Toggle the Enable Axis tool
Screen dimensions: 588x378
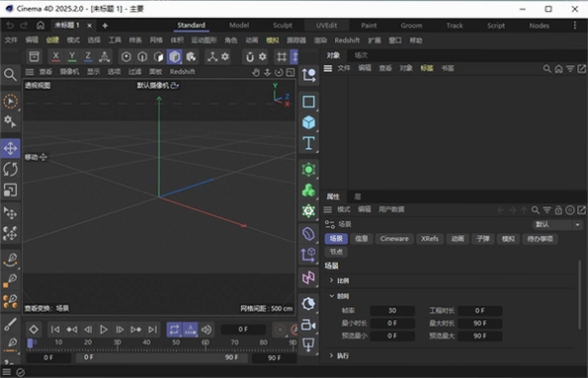[212, 57]
